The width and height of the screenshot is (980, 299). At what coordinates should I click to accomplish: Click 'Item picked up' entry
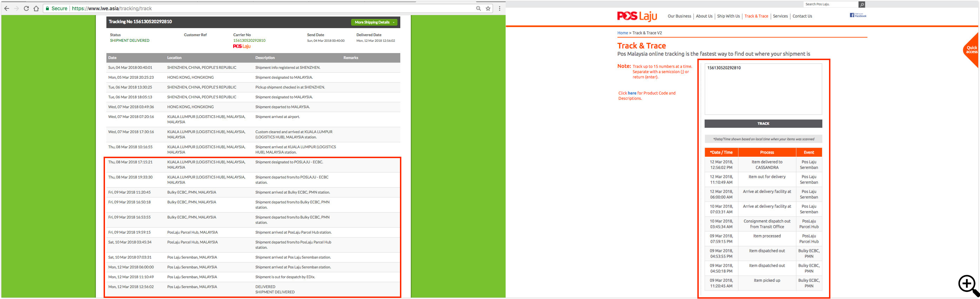pyautogui.click(x=767, y=280)
